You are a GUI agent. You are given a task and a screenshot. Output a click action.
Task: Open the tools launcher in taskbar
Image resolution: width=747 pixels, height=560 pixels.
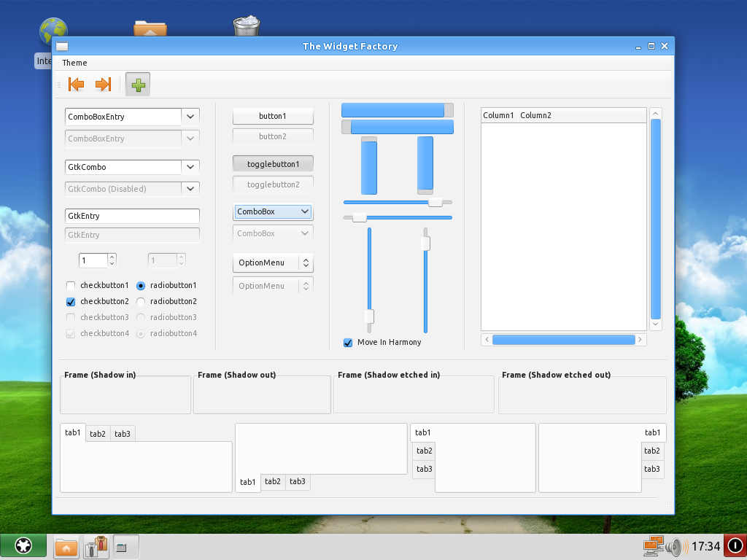(97, 546)
